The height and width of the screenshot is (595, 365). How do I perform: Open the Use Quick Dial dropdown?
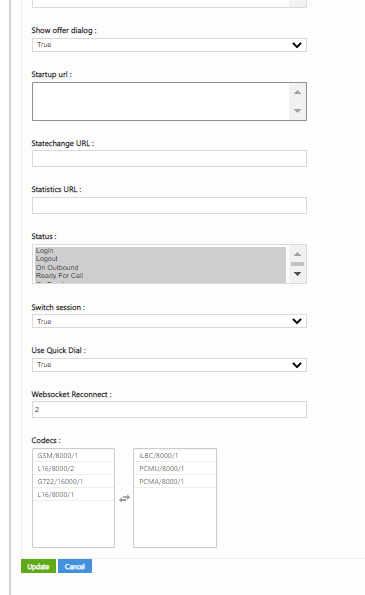pyautogui.click(x=169, y=365)
